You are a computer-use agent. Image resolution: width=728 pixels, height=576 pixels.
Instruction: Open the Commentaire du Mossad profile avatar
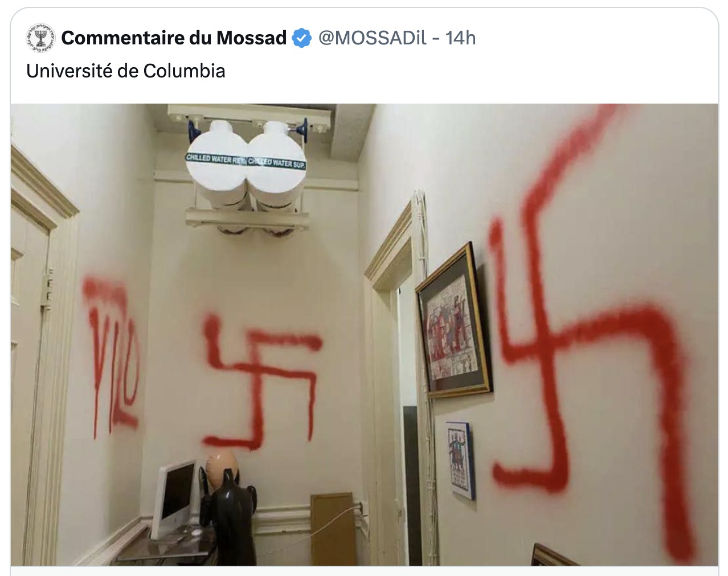tap(40, 38)
